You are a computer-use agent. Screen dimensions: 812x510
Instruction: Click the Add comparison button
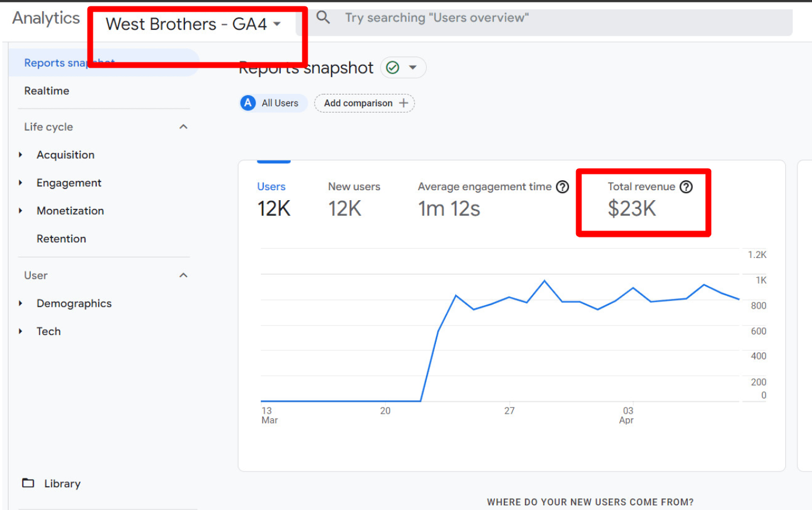tap(358, 103)
